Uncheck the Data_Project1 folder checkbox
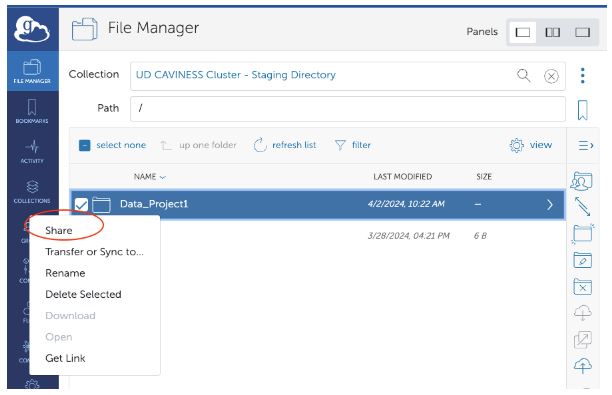This screenshot has width=612, height=395. (81, 205)
